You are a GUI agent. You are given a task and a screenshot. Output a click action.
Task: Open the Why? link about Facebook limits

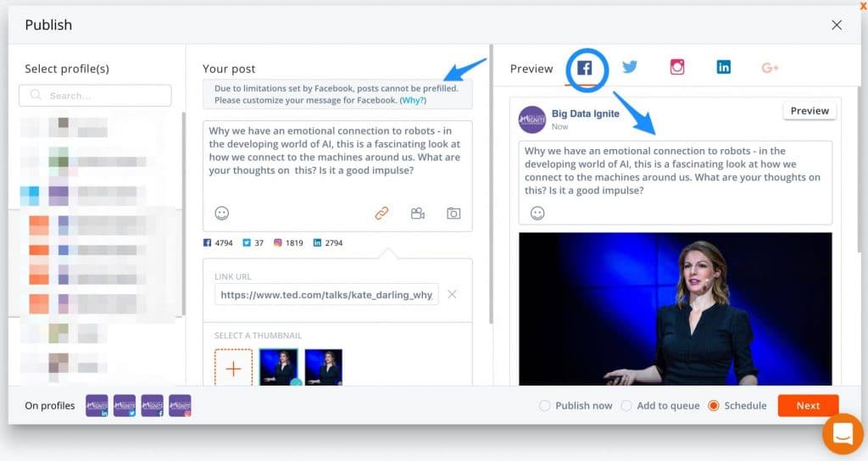[413, 100]
